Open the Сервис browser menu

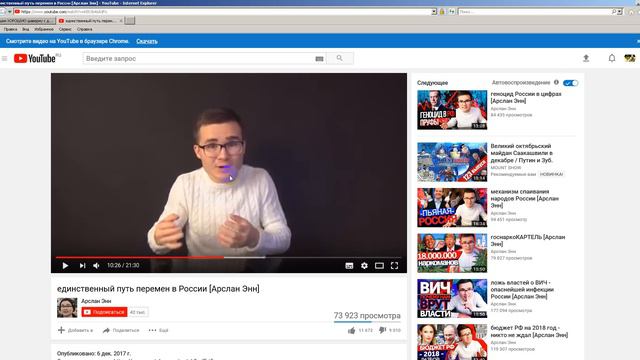click(x=65, y=29)
